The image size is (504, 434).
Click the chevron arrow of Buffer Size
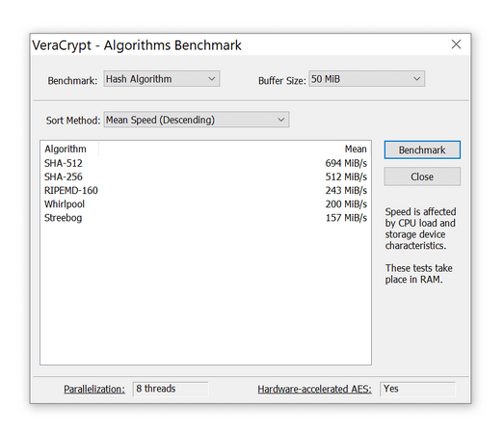(x=417, y=79)
